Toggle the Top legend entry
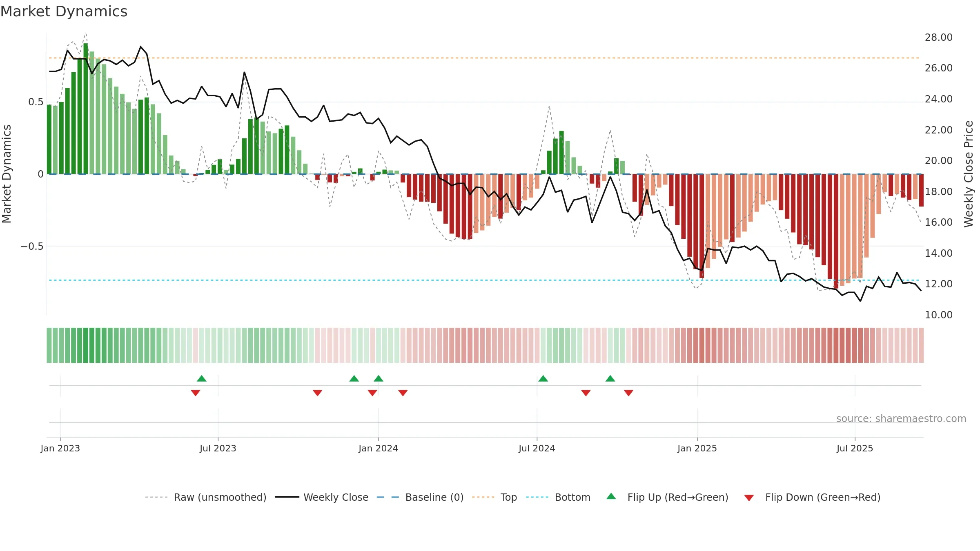Viewport: 980px width, 551px height. [494, 497]
